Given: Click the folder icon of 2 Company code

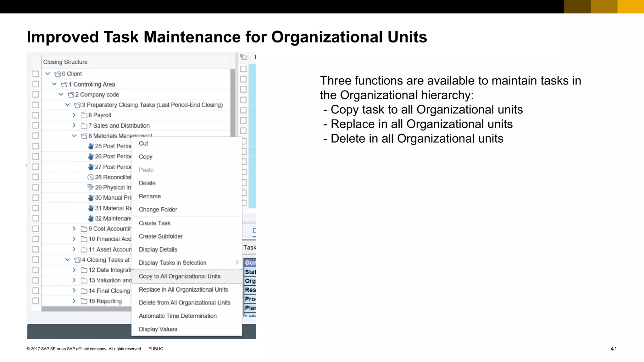Looking at the screenshot, I should click(71, 95).
